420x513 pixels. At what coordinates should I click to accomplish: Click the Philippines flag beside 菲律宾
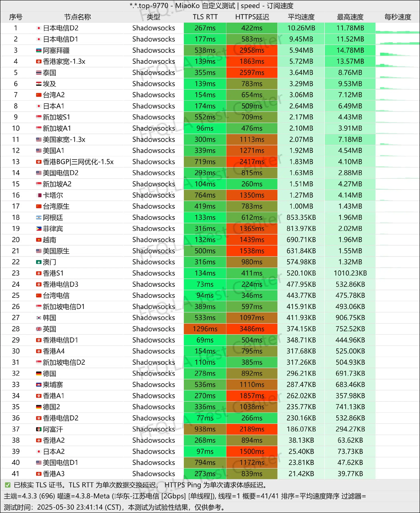coord(39,229)
